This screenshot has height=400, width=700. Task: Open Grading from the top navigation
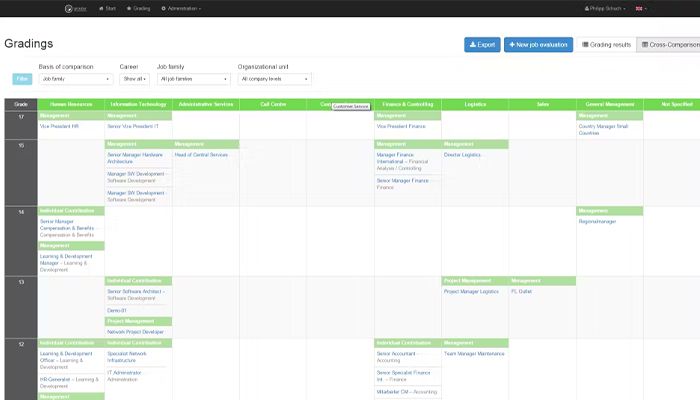pos(140,8)
